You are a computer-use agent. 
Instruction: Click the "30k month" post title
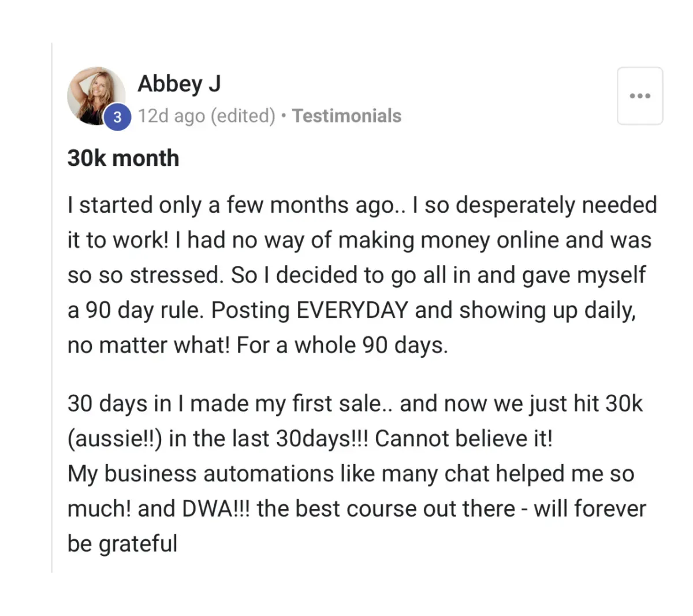123,158
